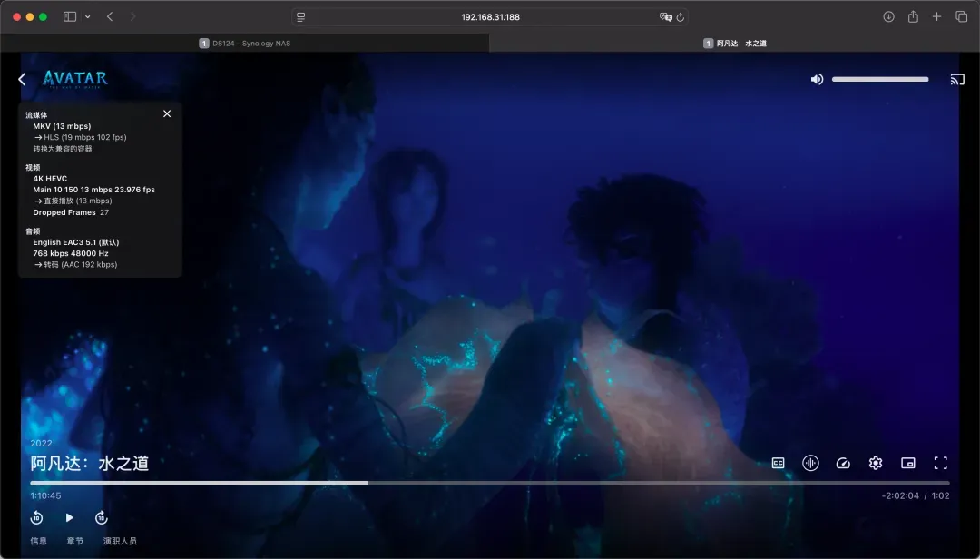
Task: Enable picture-in-picture mode
Action: (908, 464)
